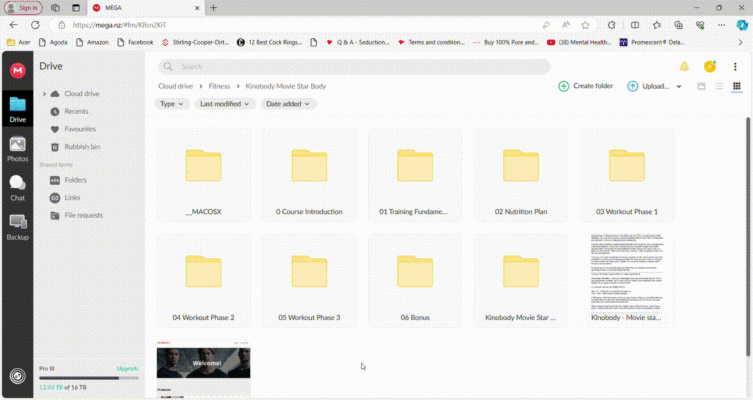Open the Backup section icon
The height and width of the screenshot is (400, 753).
tap(17, 226)
